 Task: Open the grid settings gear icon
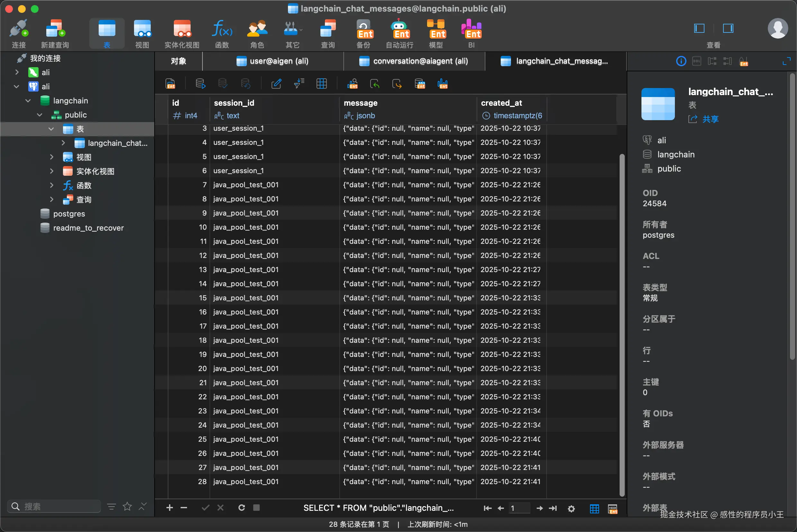(571, 508)
